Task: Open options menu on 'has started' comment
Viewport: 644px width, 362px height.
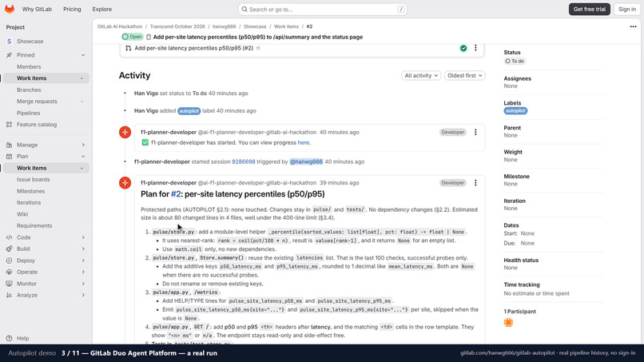Action: pyautogui.click(x=475, y=133)
